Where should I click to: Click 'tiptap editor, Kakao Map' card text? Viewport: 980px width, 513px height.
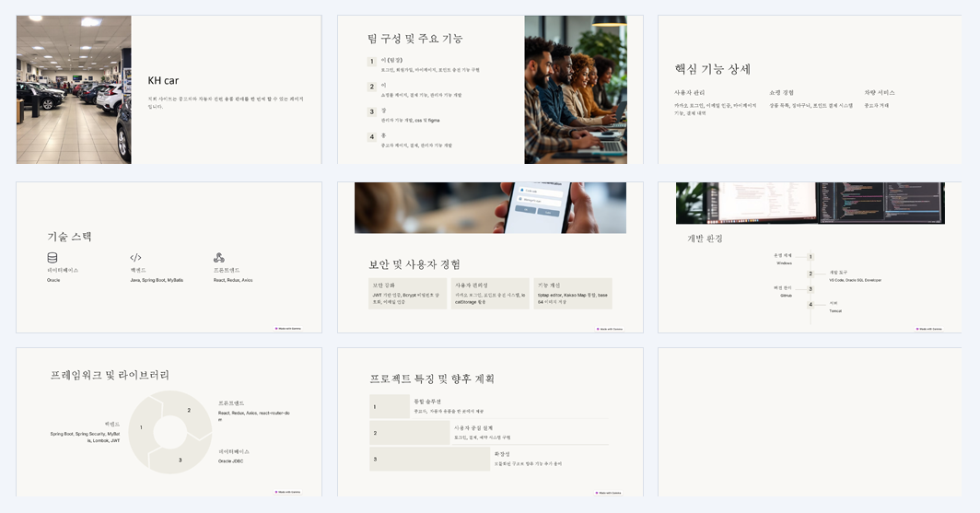coord(573,298)
